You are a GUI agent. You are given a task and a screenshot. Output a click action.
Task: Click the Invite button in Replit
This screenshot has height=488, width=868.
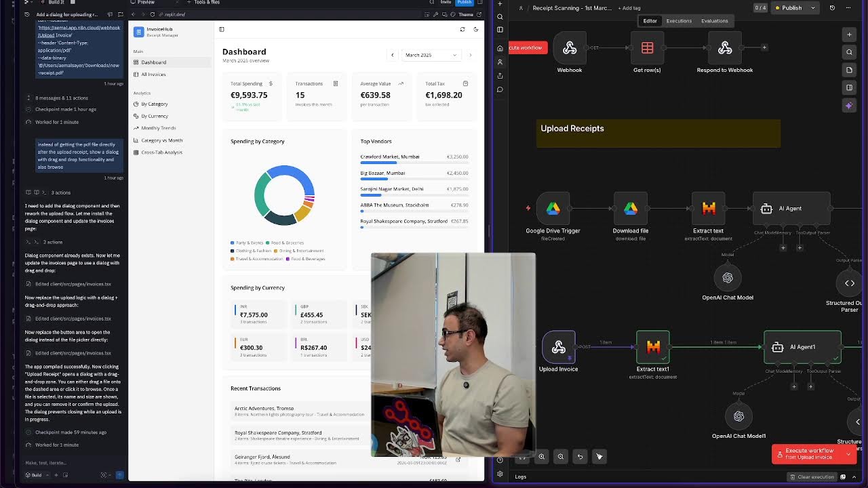click(x=446, y=2)
